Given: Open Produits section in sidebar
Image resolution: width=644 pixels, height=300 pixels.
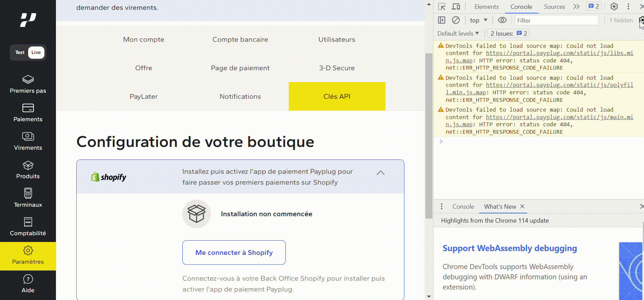Looking at the screenshot, I should coord(28,170).
